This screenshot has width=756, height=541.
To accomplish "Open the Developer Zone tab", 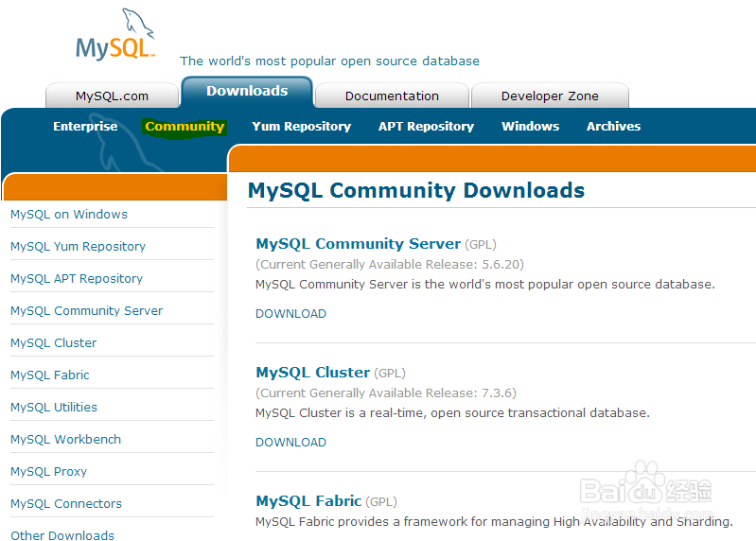I will pyautogui.click(x=550, y=96).
